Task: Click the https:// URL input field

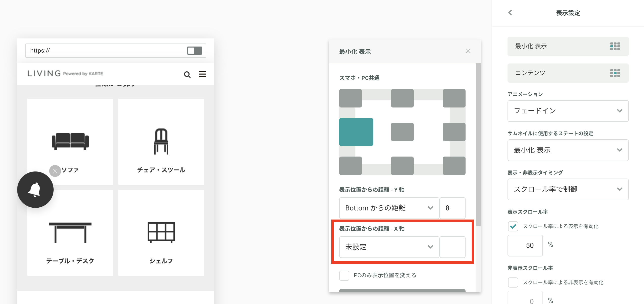Action: click(116, 51)
